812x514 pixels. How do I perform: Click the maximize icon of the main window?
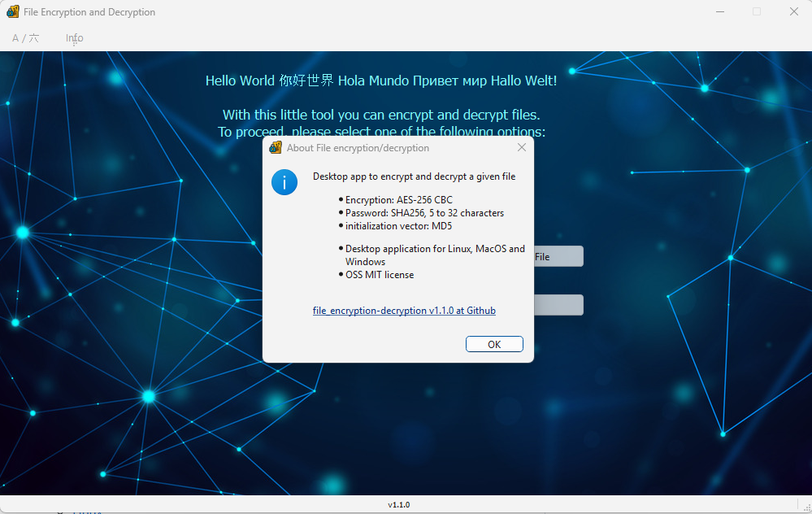point(757,11)
